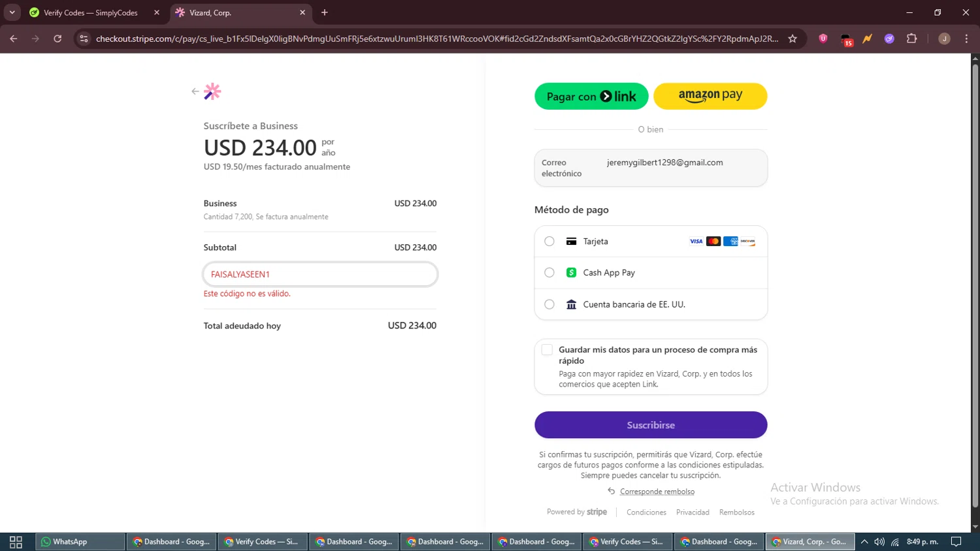Open WhatsApp from the taskbar

[79, 542]
